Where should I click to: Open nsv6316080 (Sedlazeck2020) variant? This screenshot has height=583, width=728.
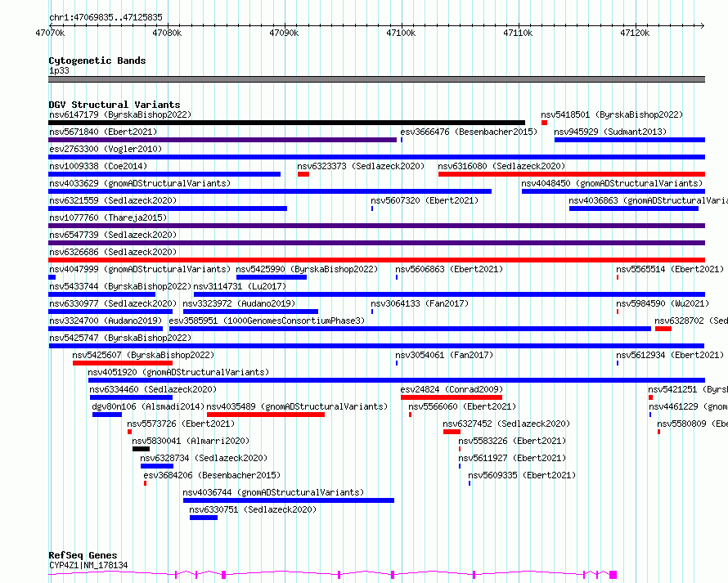pyautogui.click(x=501, y=166)
